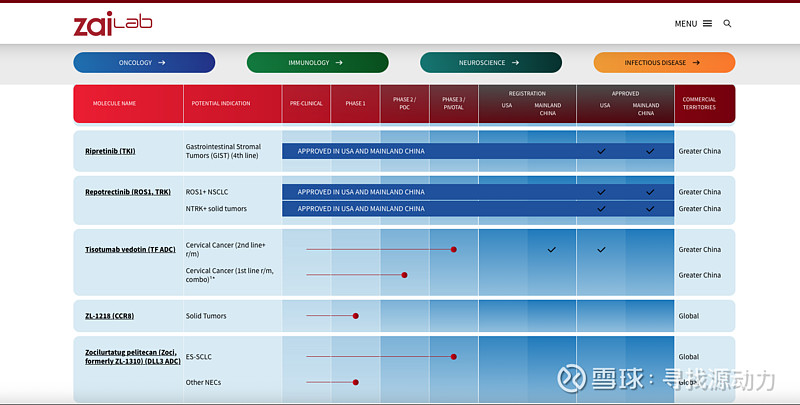Click the 'Other NECs' indication text

(x=203, y=382)
